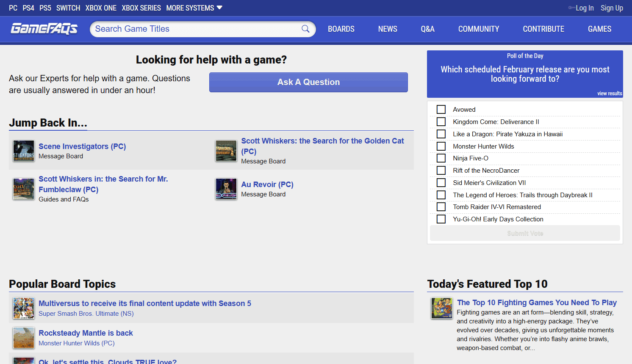The width and height of the screenshot is (632, 364).
Task: Click Scott Whiskers Golden Cat thumbnail icon
Action: tap(226, 151)
